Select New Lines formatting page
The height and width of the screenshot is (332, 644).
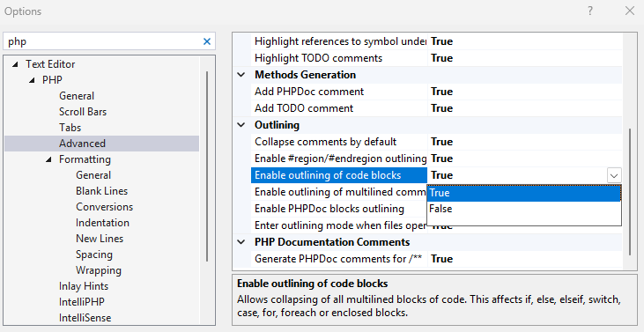pyautogui.click(x=100, y=239)
